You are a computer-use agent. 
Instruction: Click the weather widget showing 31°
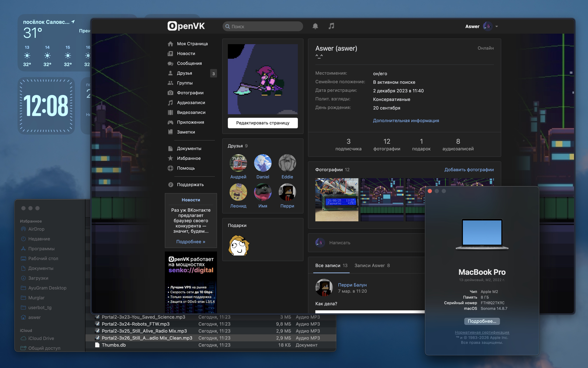tap(54, 43)
